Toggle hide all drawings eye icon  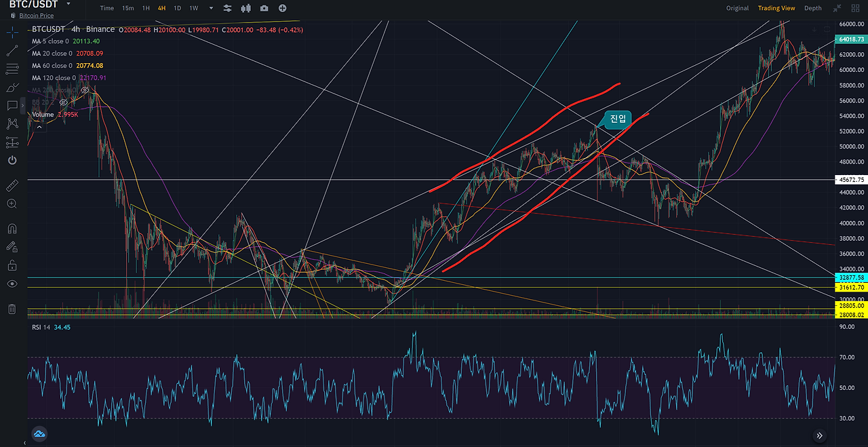coord(12,284)
